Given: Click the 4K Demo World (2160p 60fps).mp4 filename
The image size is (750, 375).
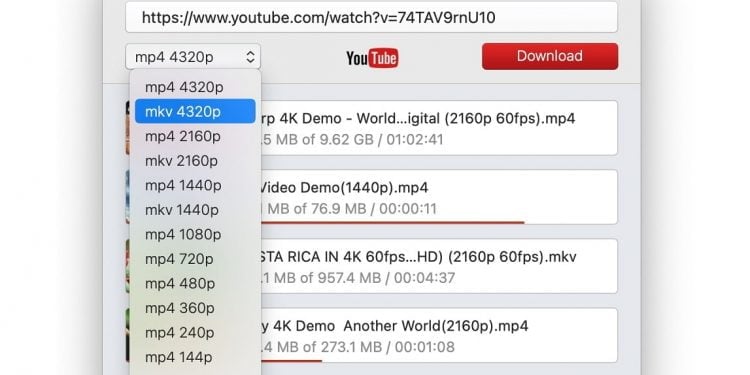Looking at the screenshot, I should (419, 119).
